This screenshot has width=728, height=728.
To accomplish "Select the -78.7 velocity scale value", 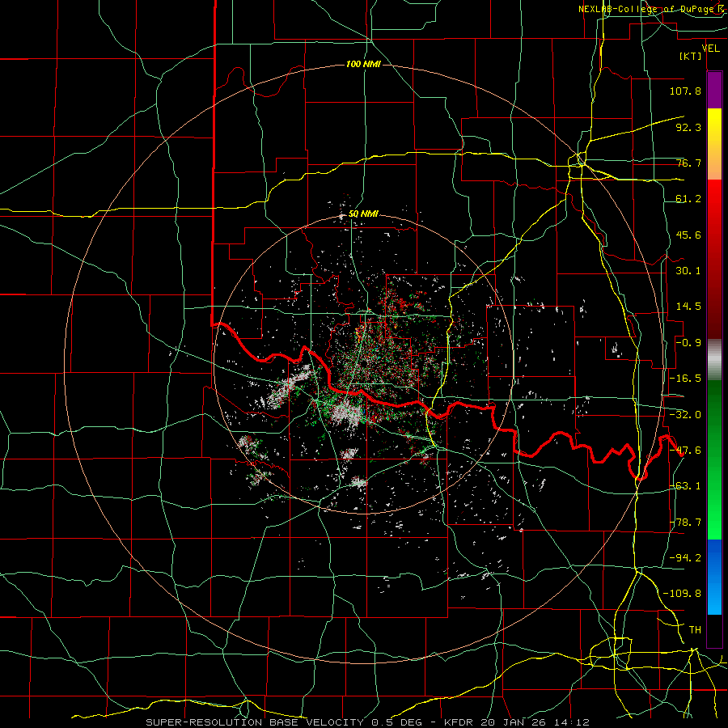I will pos(685,523).
